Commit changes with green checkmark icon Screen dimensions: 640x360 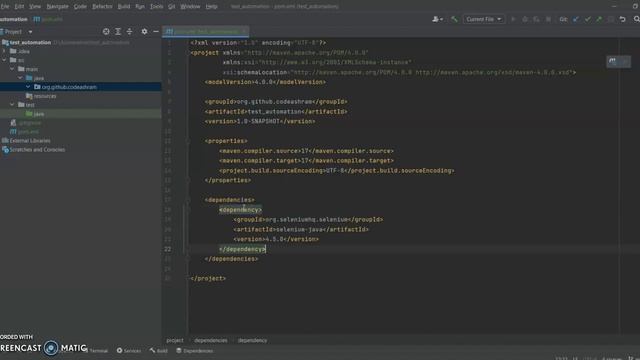tap(587, 19)
